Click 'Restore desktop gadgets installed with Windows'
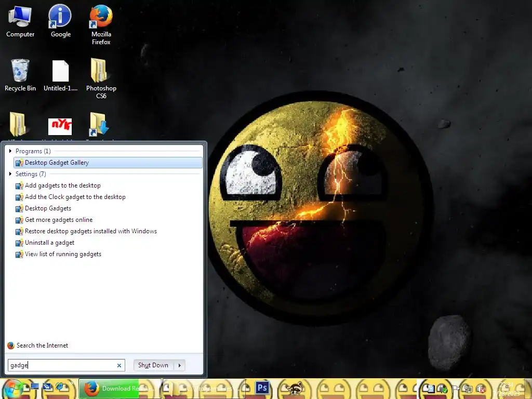532x399 pixels. 108,231
